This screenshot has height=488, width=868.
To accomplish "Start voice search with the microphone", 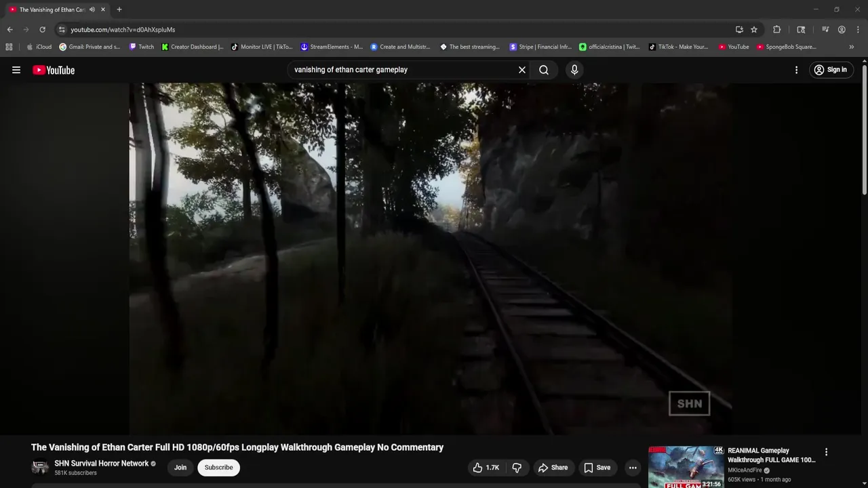I will tap(574, 70).
